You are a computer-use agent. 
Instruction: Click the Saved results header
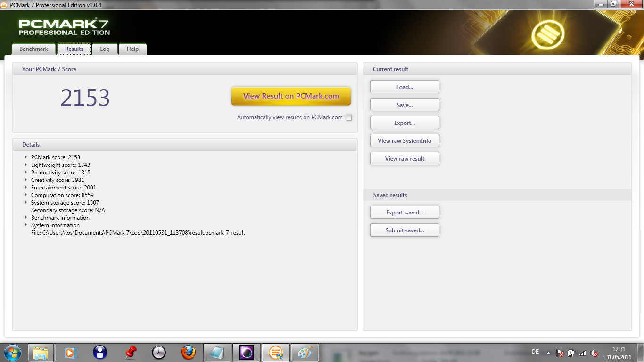click(x=497, y=195)
